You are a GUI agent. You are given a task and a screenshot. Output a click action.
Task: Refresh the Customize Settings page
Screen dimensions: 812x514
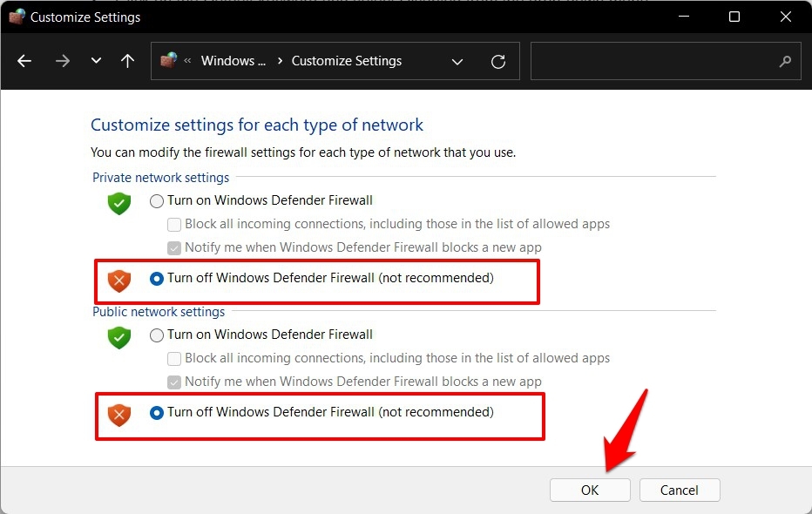coord(498,61)
